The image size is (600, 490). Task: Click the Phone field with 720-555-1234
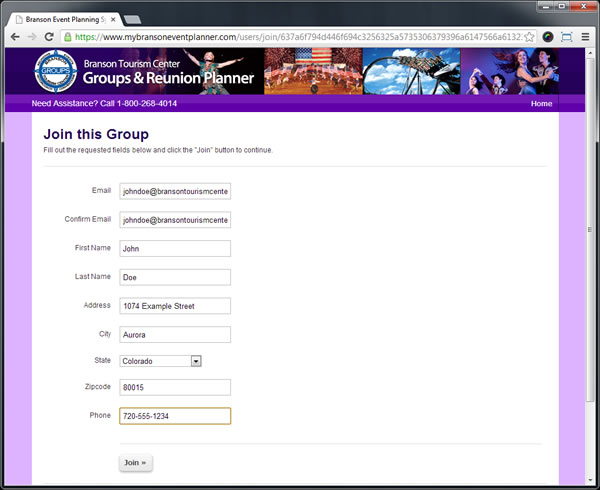click(x=175, y=416)
